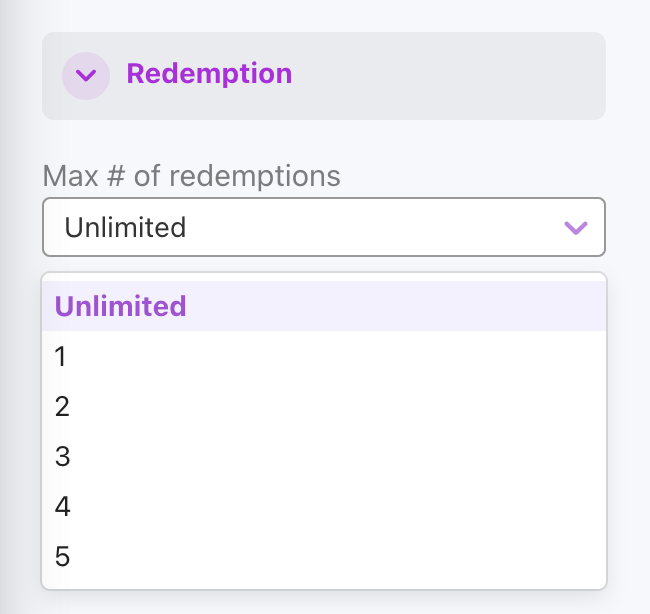Toggle the Redemption accordion panel
The width and height of the screenshot is (650, 614).
(x=324, y=76)
